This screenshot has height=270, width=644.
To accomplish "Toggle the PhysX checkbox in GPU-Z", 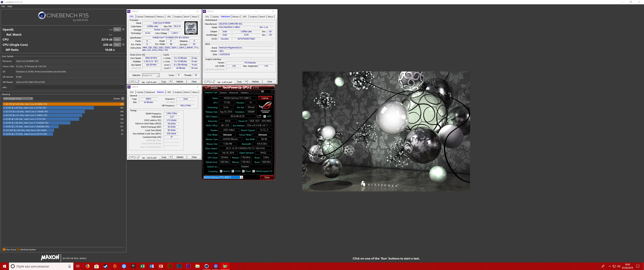I will tap(243, 171).
